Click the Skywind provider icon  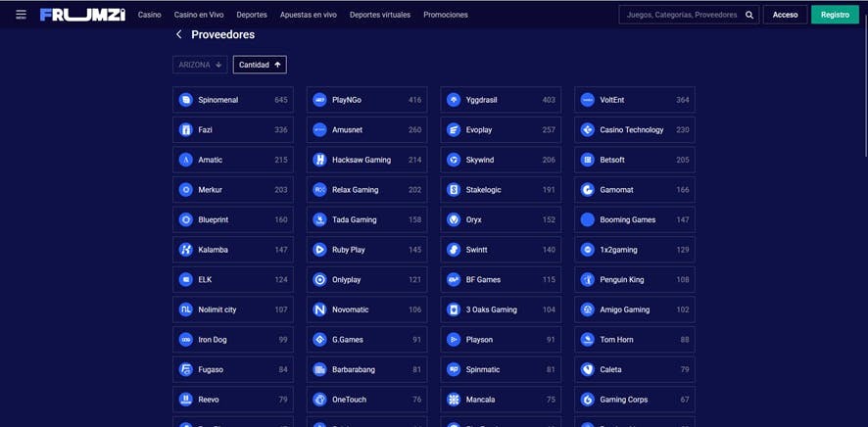(454, 160)
